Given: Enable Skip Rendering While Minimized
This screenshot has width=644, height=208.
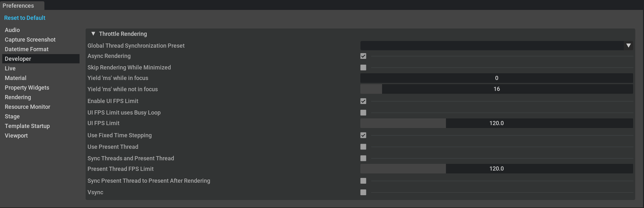Looking at the screenshot, I should click(363, 68).
